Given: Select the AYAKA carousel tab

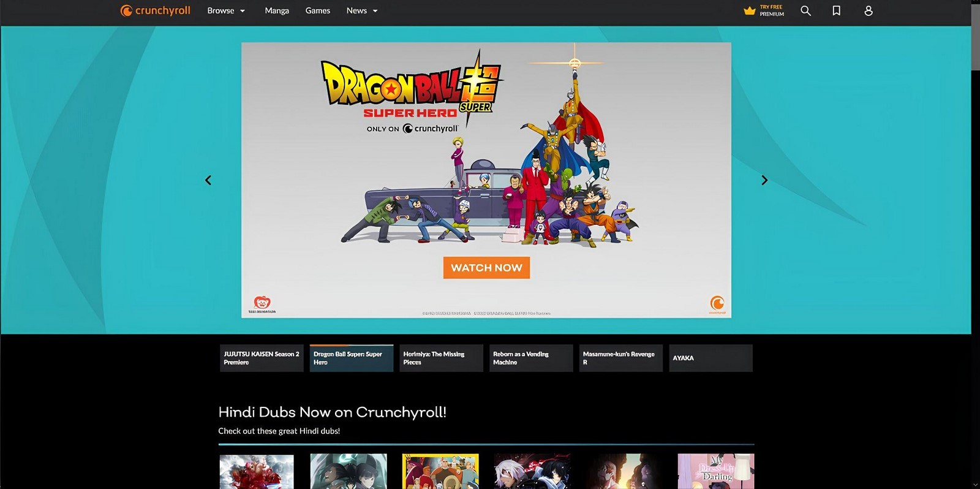Looking at the screenshot, I should [x=710, y=358].
